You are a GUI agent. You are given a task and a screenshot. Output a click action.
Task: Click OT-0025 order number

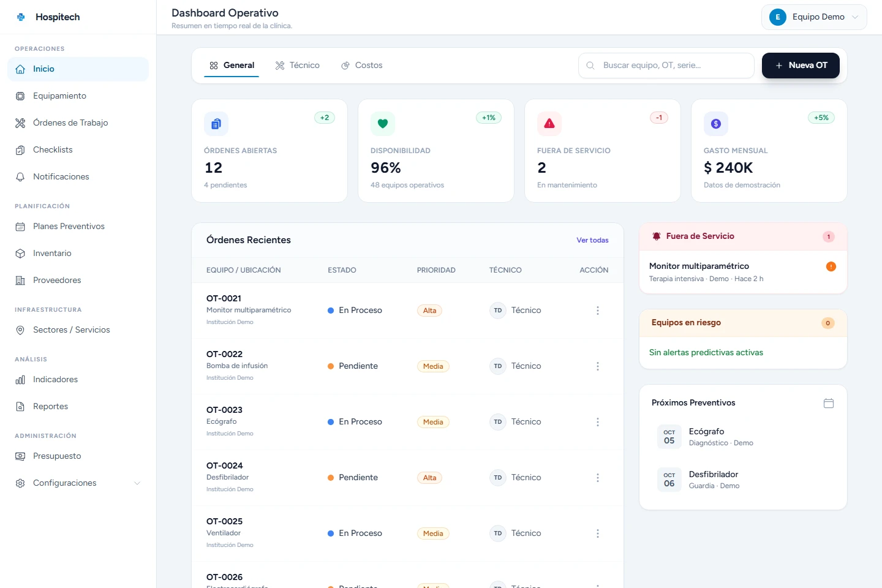(224, 521)
